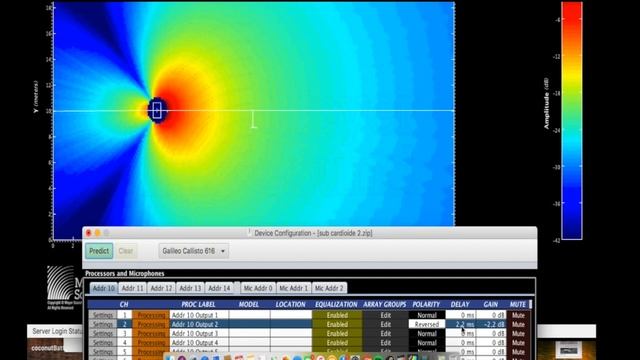The width and height of the screenshot is (640, 360).
Task: Edit array groups for channel 4
Action: (x=385, y=343)
